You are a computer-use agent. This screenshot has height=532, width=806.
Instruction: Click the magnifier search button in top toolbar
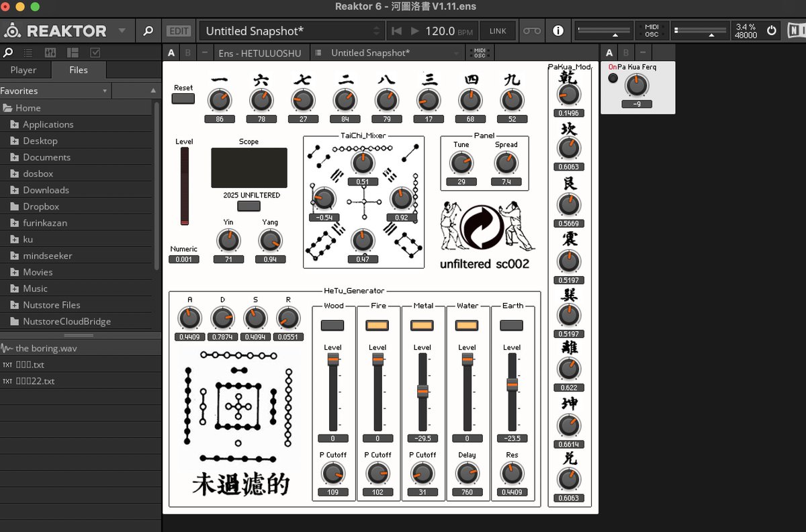click(148, 31)
